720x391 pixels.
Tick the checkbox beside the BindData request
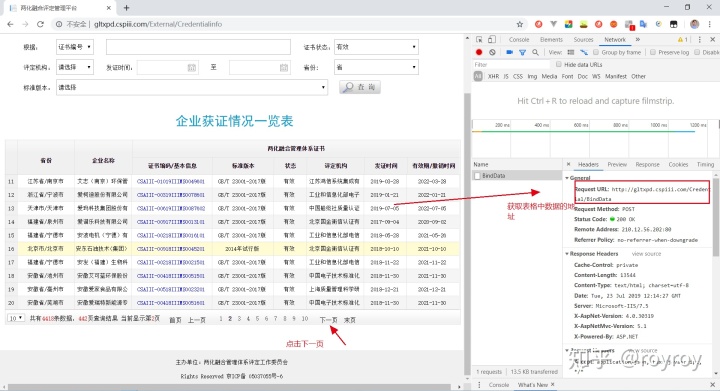click(478, 176)
